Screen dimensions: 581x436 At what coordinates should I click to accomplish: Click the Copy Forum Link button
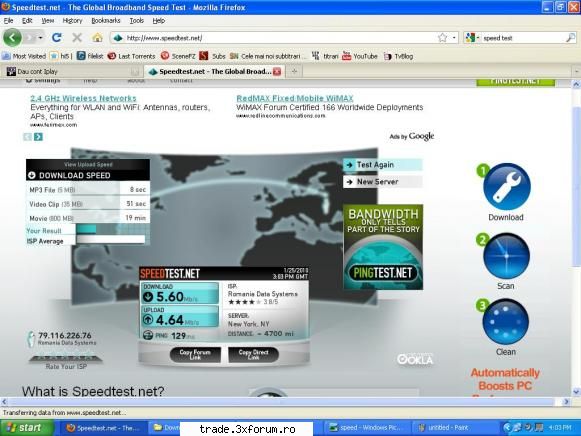[195, 355]
